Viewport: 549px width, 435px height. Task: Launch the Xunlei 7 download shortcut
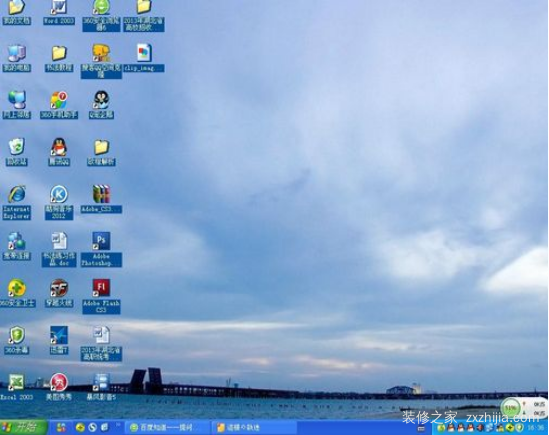coord(59,340)
